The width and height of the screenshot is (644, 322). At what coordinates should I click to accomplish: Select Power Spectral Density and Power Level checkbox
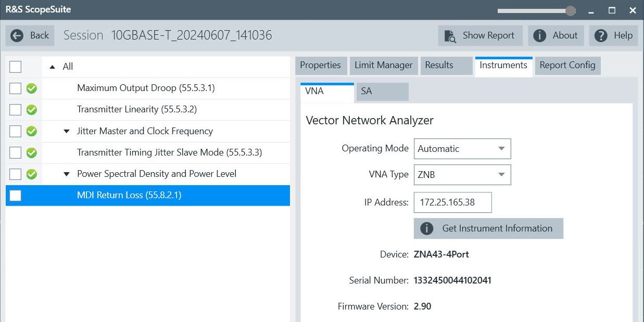tap(16, 174)
